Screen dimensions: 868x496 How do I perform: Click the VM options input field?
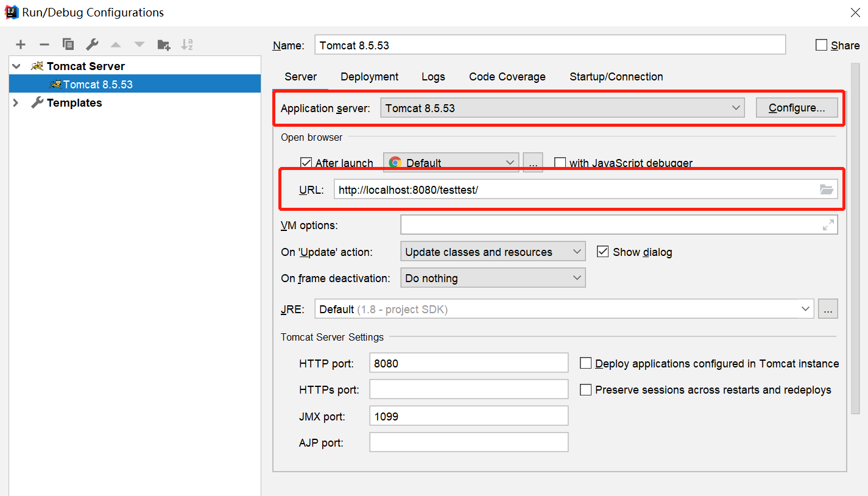point(619,225)
